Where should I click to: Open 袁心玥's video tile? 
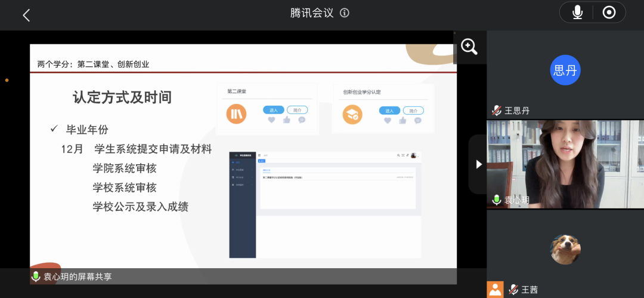tap(565, 164)
